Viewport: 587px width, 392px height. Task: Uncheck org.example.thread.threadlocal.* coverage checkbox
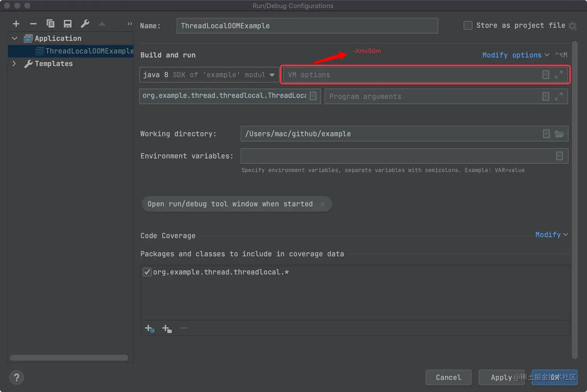pyautogui.click(x=147, y=272)
